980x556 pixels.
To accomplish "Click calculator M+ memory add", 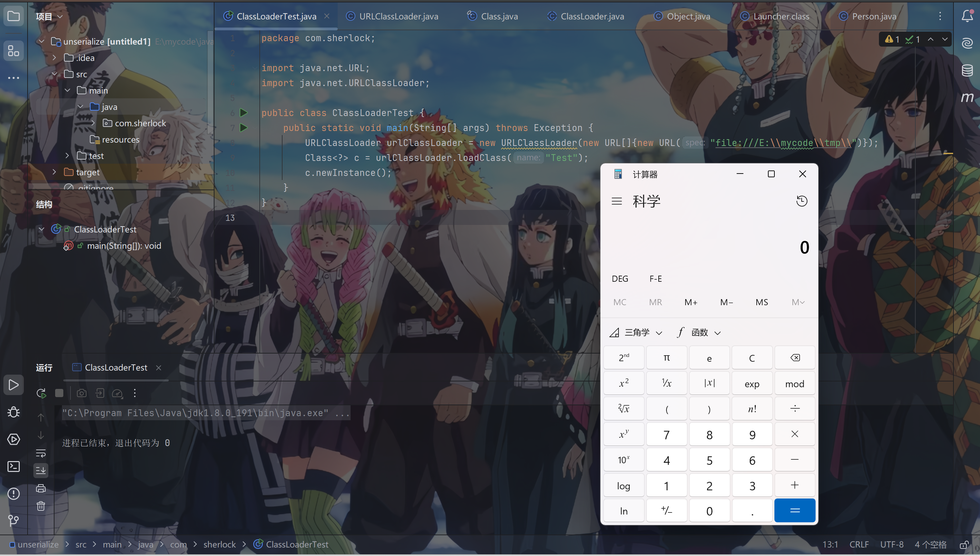I will click(691, 302).
